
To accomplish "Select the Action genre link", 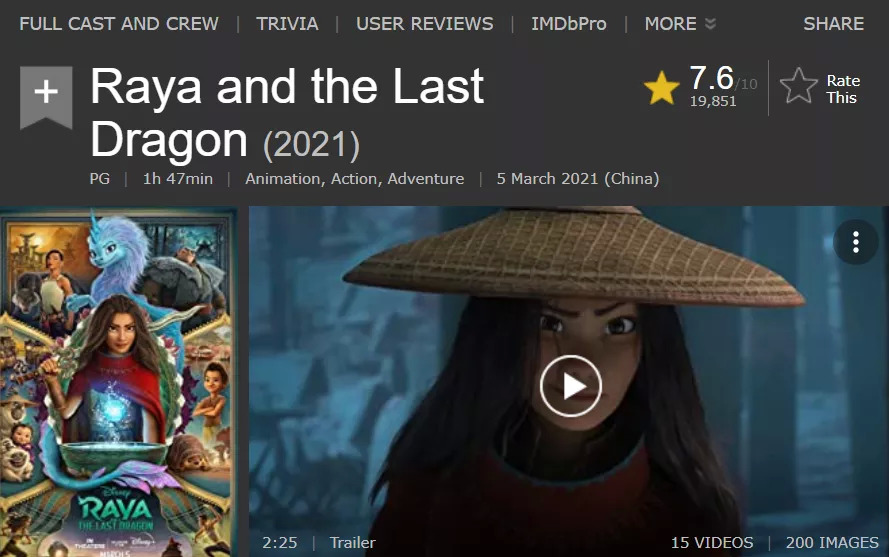I will (x=354, y=179).
